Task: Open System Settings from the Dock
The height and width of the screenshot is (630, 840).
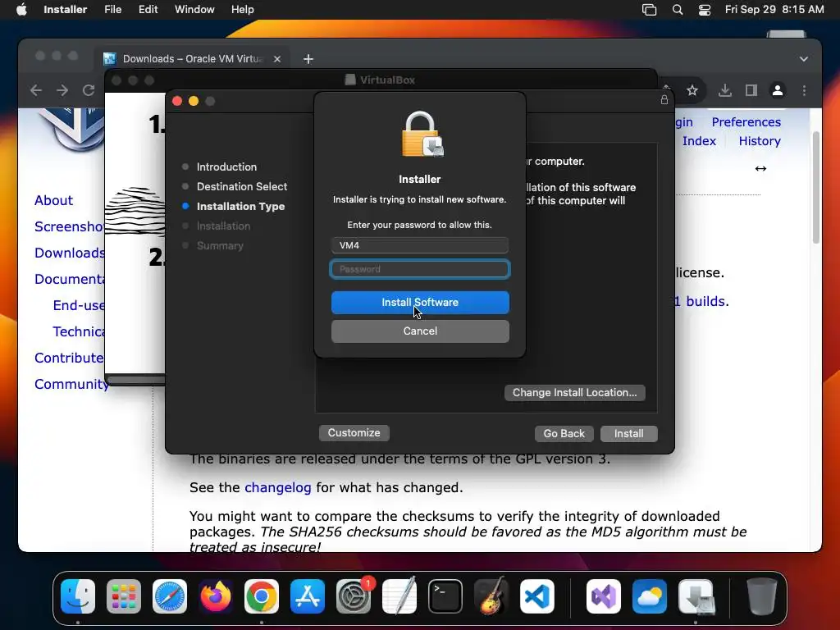Action: click(x=354, y=596)
